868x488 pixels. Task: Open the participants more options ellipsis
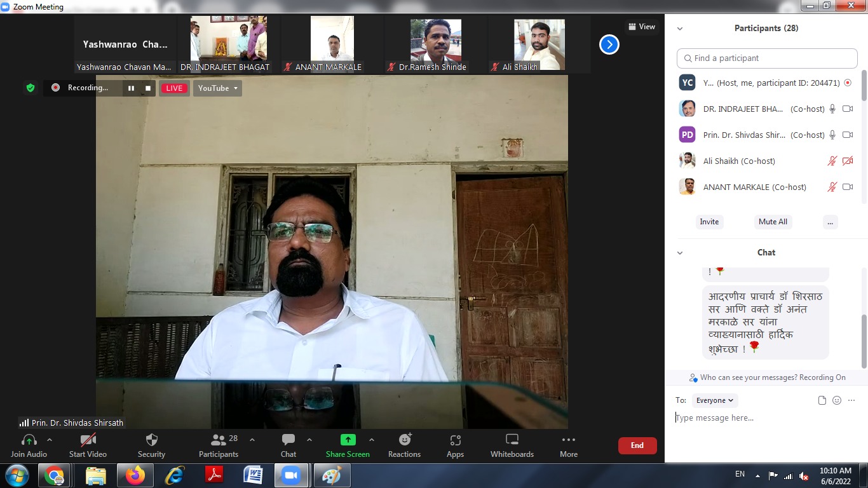coord(830,222)
